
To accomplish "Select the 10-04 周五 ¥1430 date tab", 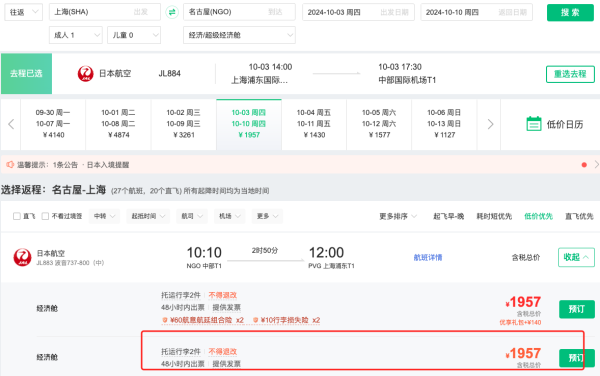I will click(x=314, y=124).
